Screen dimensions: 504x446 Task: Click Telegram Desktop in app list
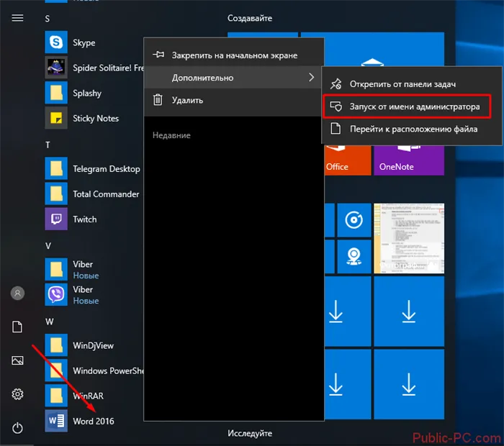[107, 169]
